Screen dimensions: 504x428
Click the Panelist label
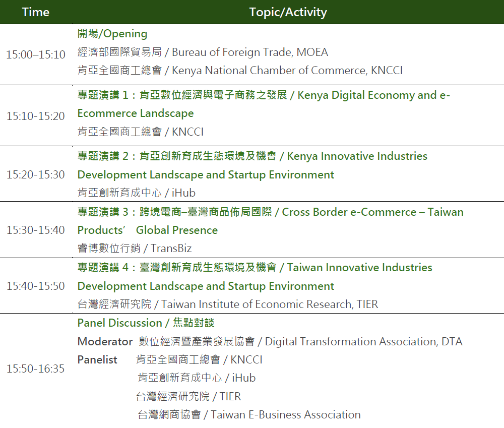[97, 360]
